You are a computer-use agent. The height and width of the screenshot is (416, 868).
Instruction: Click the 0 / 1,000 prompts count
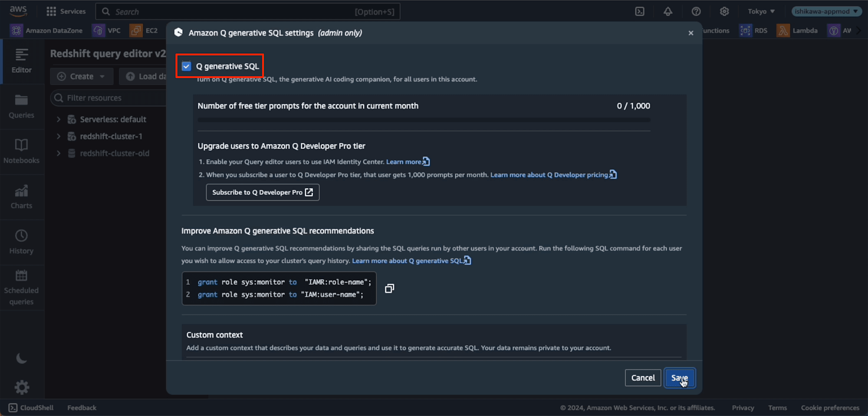(x=633, y=106)
